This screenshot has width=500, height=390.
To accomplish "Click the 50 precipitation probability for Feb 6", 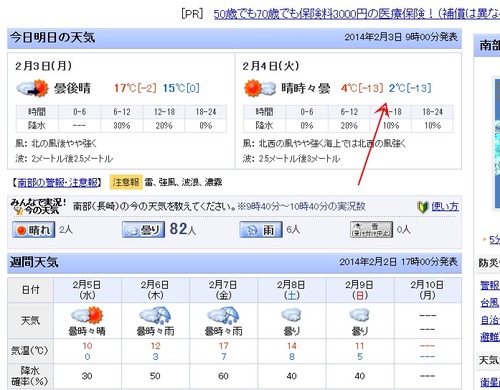I will 155,376.
